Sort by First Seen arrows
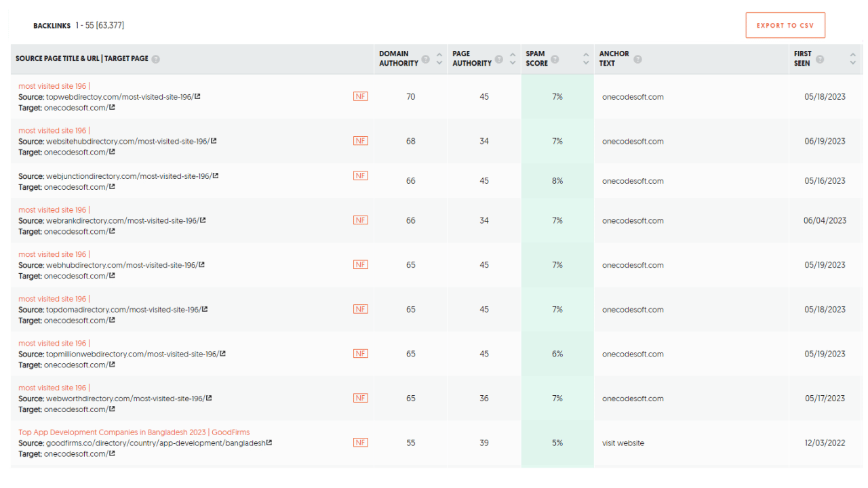This screenshot has width=868, height=488. [x=852, y=59]
